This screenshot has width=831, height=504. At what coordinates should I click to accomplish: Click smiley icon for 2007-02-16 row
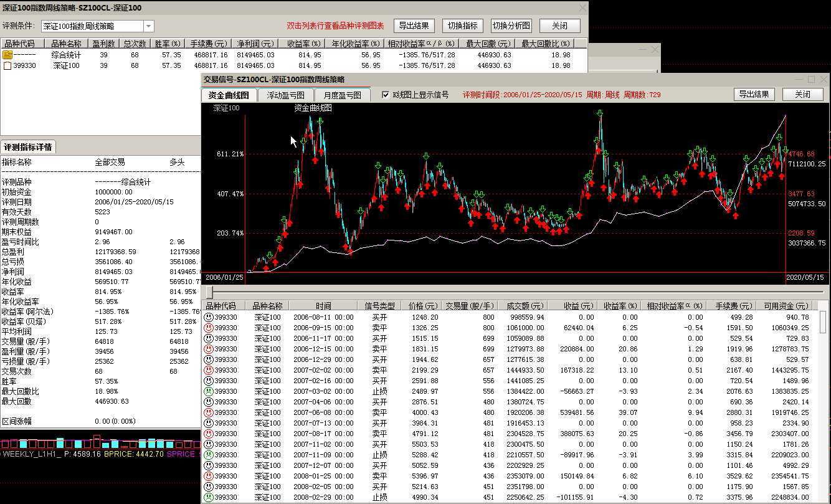click(x=209, y=381)
